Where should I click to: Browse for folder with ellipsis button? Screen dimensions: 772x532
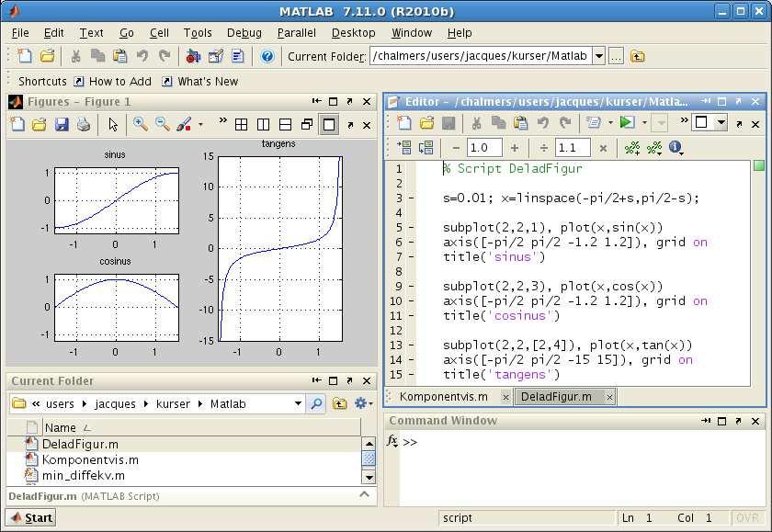point(616,56)
